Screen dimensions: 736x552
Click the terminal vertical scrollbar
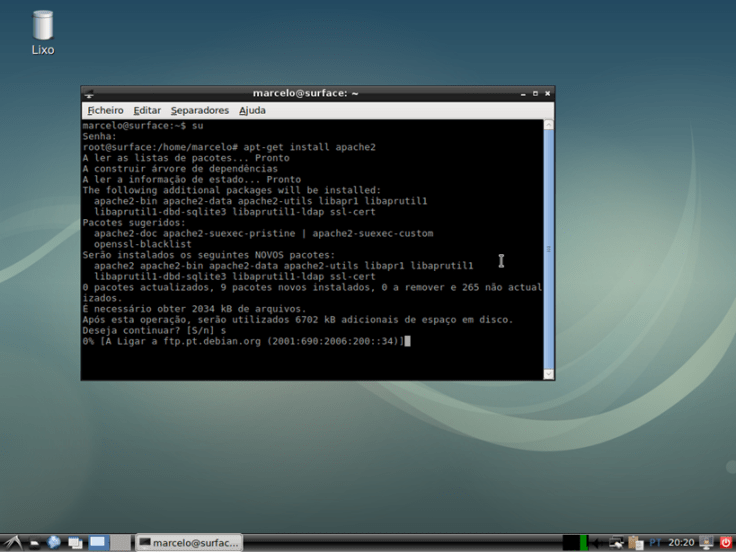[548, 248]
